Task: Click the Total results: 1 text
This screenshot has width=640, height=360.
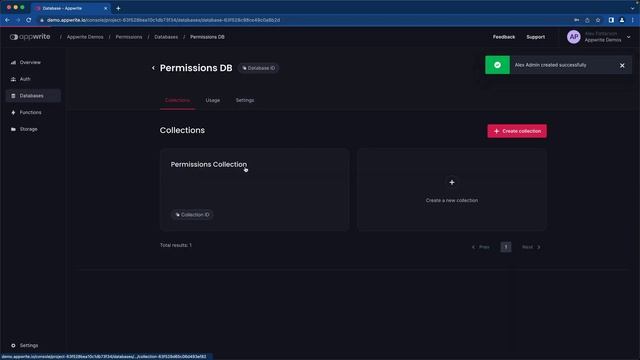Action: [x=176, y=245]
